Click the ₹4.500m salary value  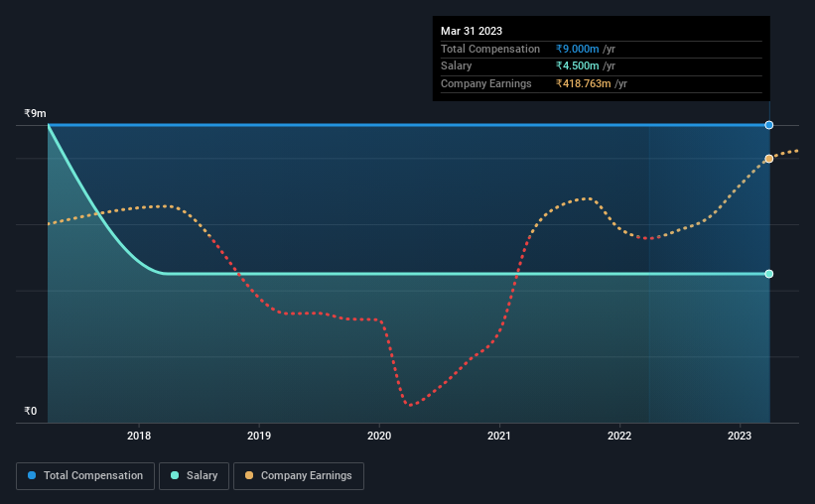[x=577, y=66]
